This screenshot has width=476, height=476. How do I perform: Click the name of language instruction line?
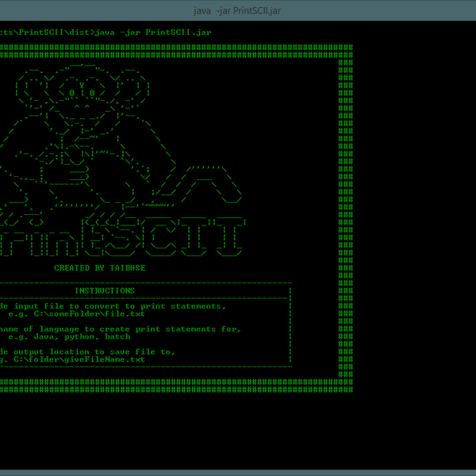(x=119, y=328)
